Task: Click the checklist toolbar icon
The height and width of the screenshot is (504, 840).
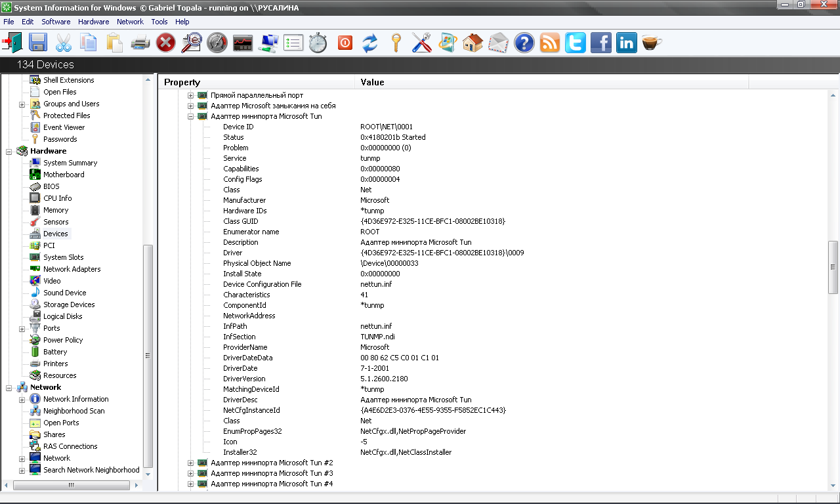Action: pyautogui.click(x=293, y=43)
